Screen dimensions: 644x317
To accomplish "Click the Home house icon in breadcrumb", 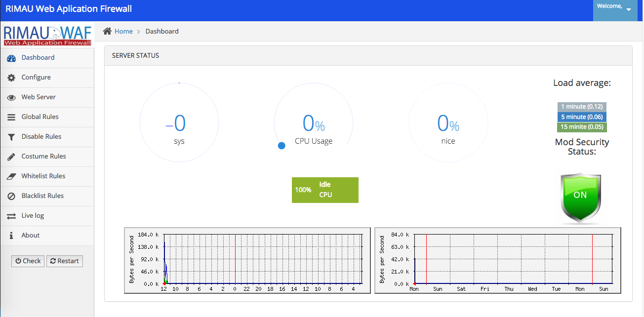I will tap(107, 31).
